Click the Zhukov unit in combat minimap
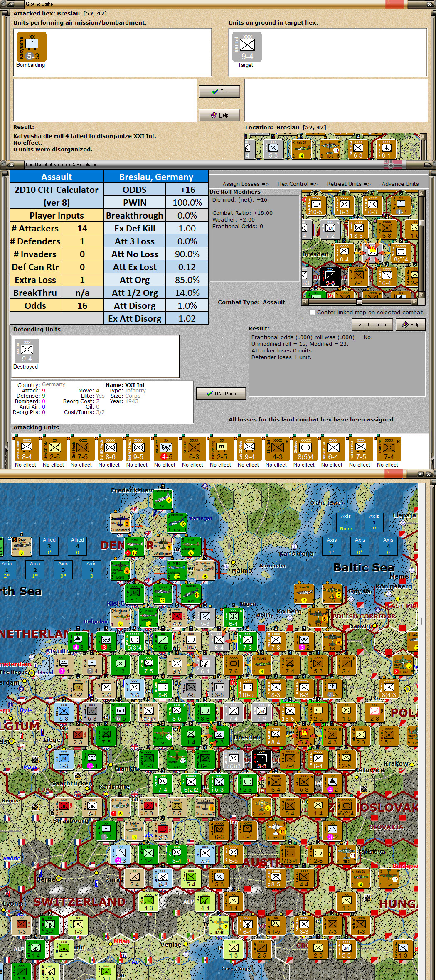The image size is (436, 980). coord(401,253)
